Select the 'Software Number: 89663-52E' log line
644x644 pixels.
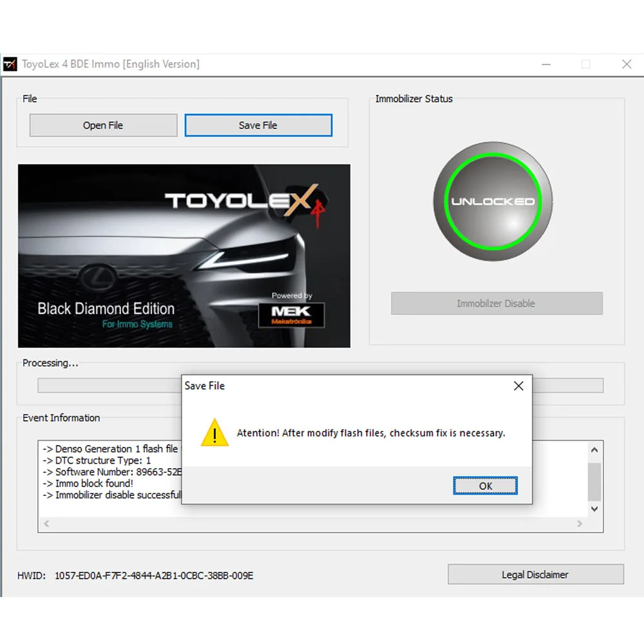tap(112, 472)
